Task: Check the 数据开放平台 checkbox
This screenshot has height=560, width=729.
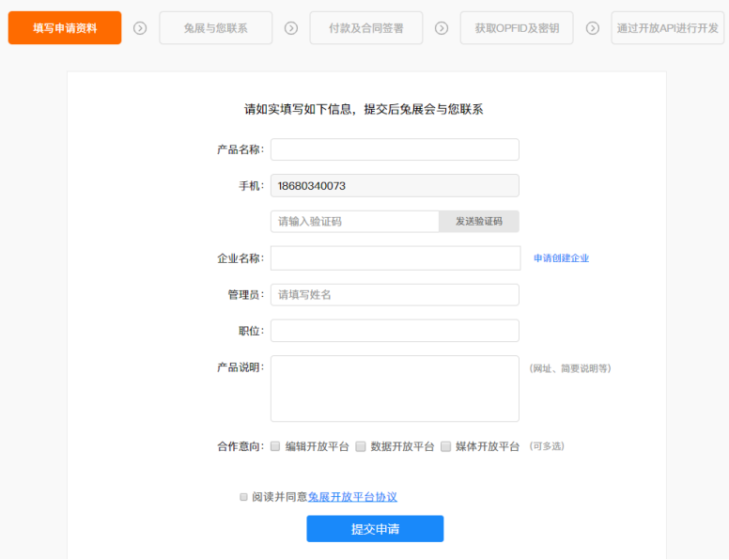Action: point(361,446)
